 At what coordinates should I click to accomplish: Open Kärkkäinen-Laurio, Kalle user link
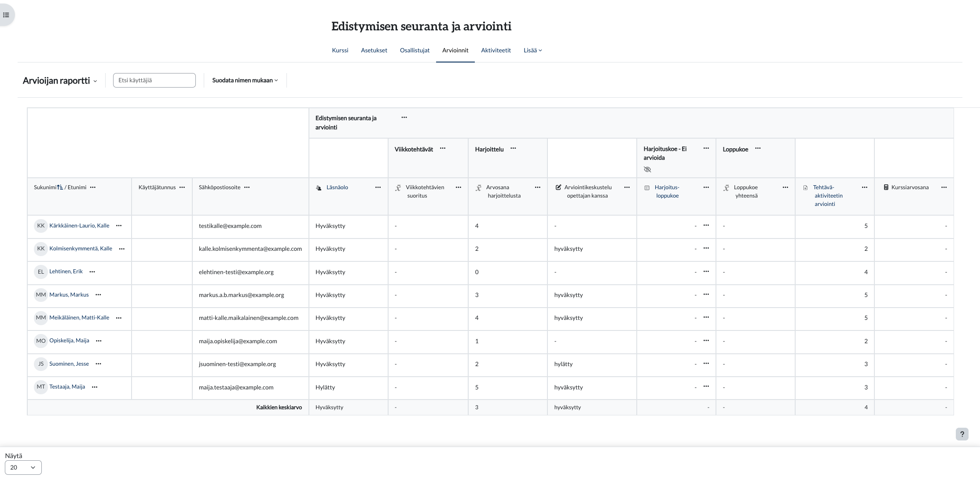point(79,226)
